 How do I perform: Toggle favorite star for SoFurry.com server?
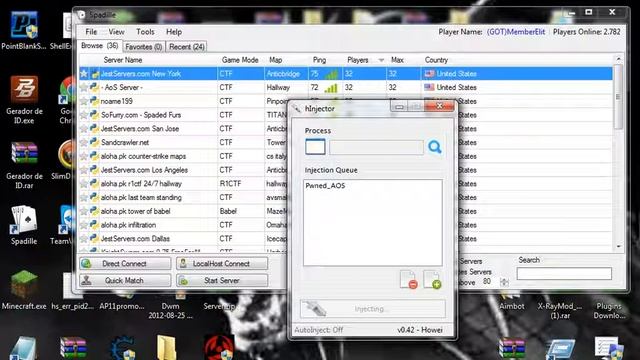pos(84,115)
